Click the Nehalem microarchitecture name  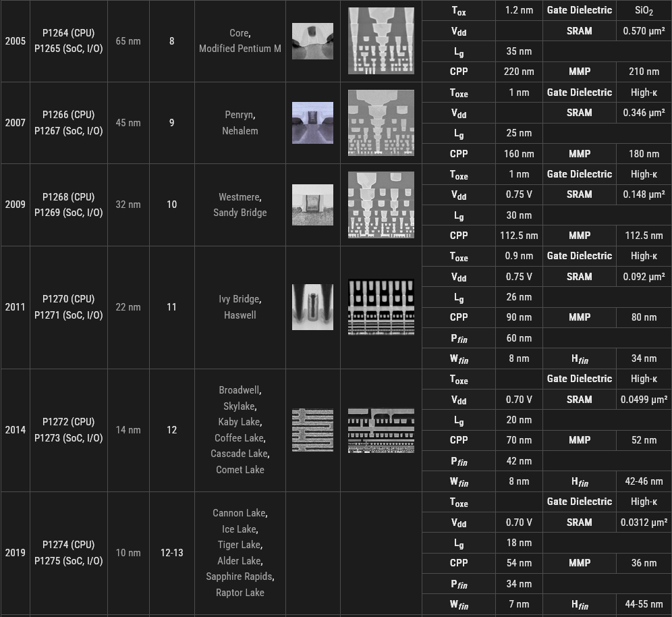click(x=240, y=131)
